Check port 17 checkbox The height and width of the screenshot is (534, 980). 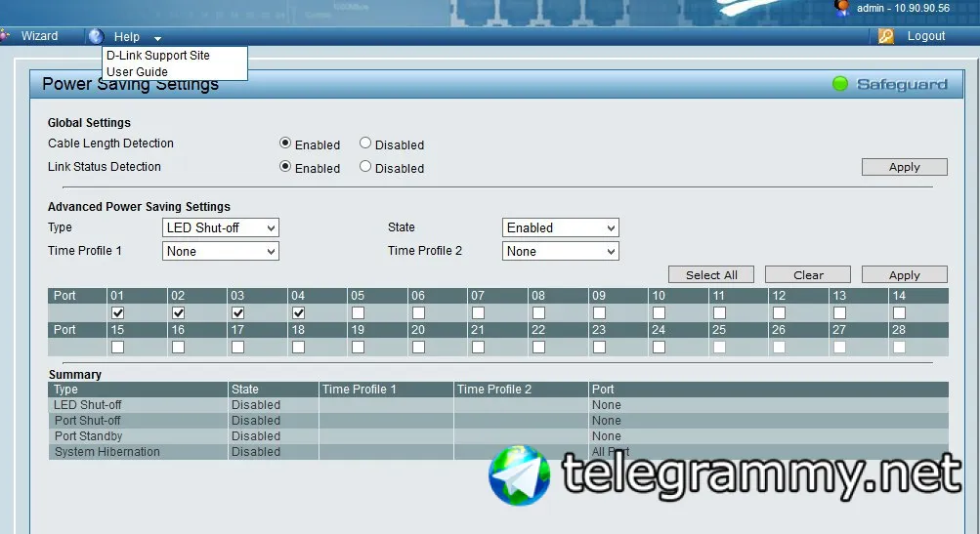(x=238, y=347)
